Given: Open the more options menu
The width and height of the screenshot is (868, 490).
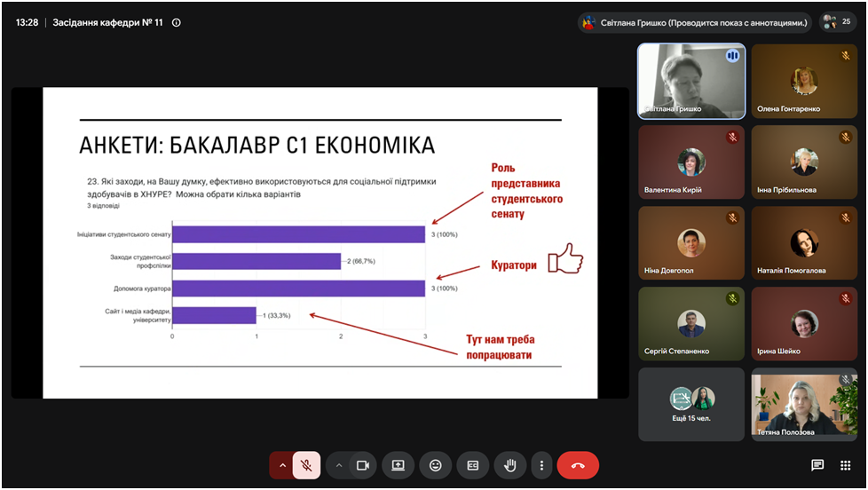Looking at the screenshot, I should pos(542,465).
